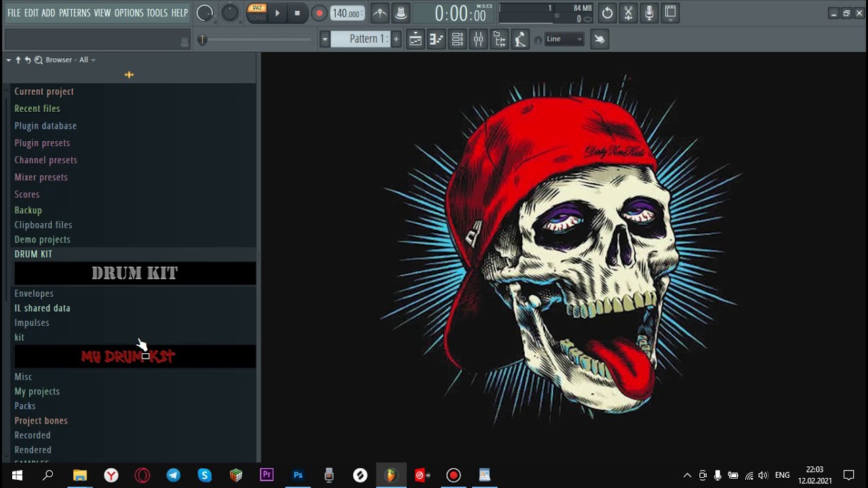Toggle the record button
Image resolution: width=868 pixels, height=488 pixels.
[319, 13]
